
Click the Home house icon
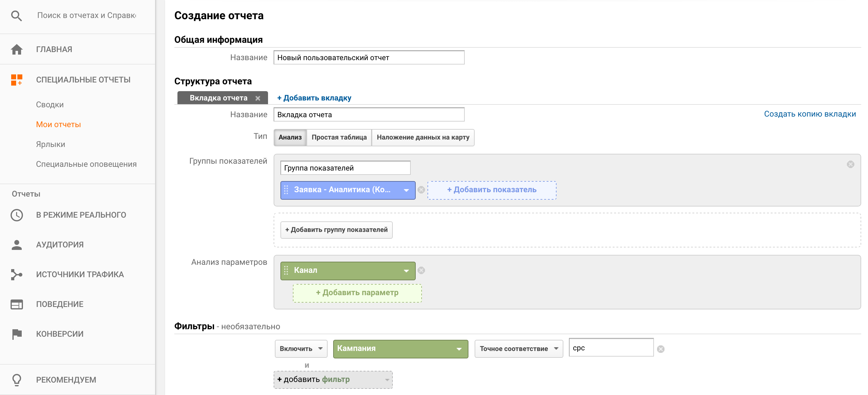16,50
